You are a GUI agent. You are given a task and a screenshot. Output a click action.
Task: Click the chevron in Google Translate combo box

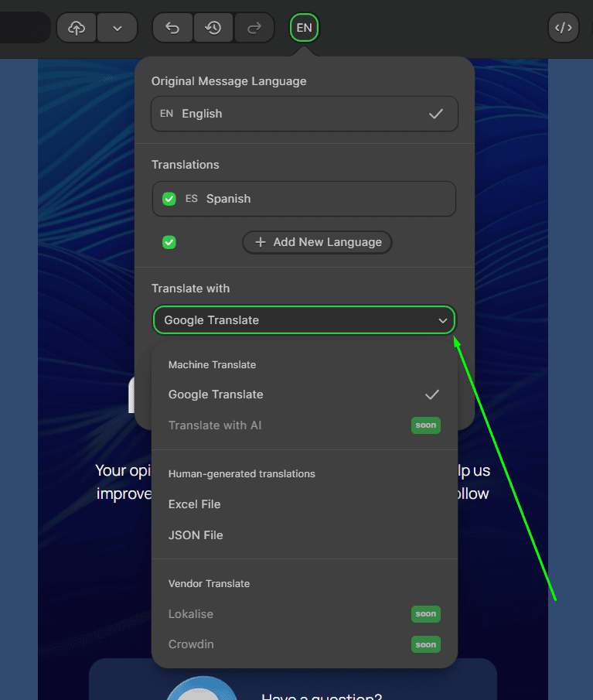tap(443, 320)
